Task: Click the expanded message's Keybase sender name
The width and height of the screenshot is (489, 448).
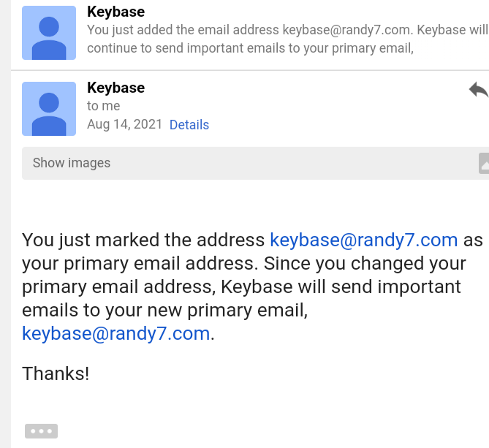Action: 115,88
